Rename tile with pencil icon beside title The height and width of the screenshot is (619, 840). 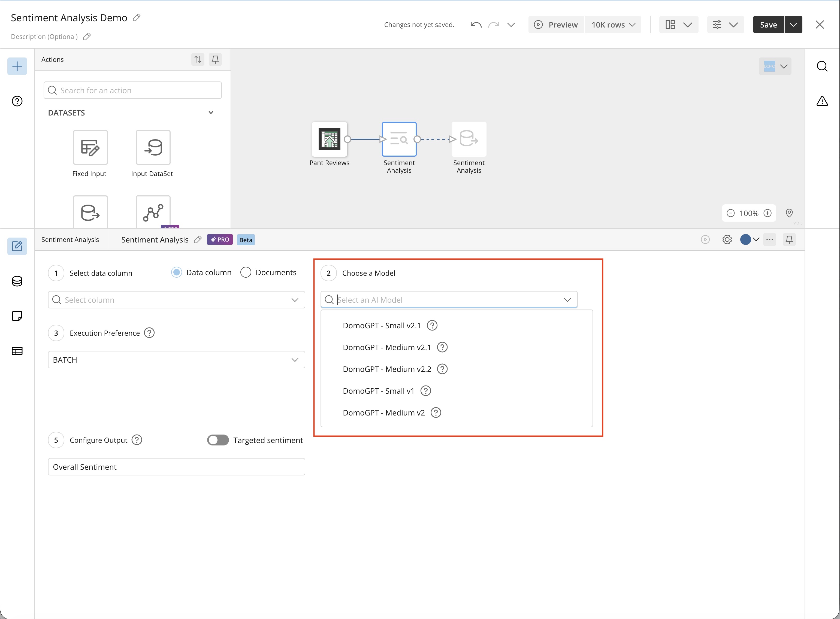coord(198,239)
